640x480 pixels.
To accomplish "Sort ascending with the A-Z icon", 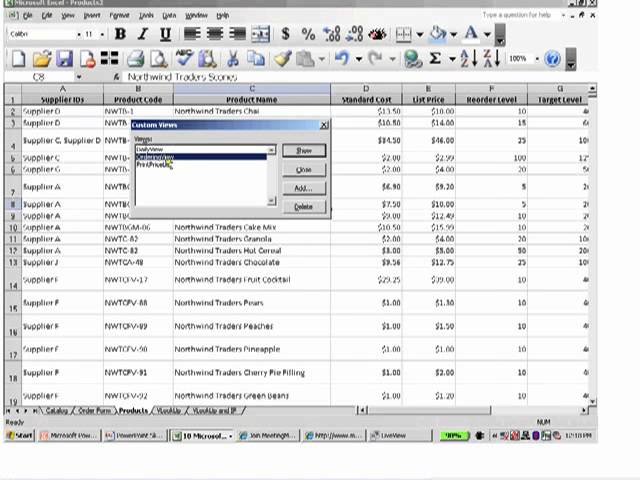I will tap(469, 58).
